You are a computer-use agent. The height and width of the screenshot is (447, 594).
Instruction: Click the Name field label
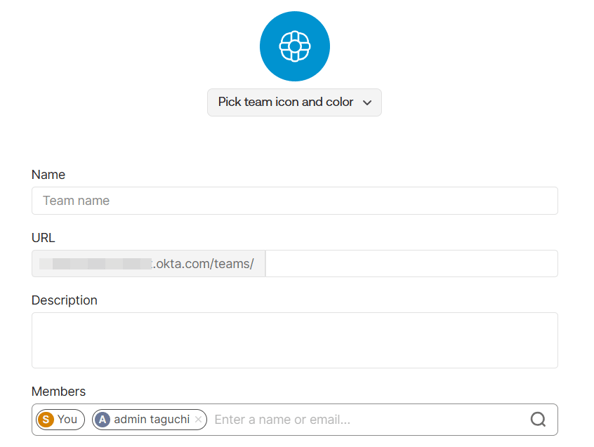[x=48, y=175]
